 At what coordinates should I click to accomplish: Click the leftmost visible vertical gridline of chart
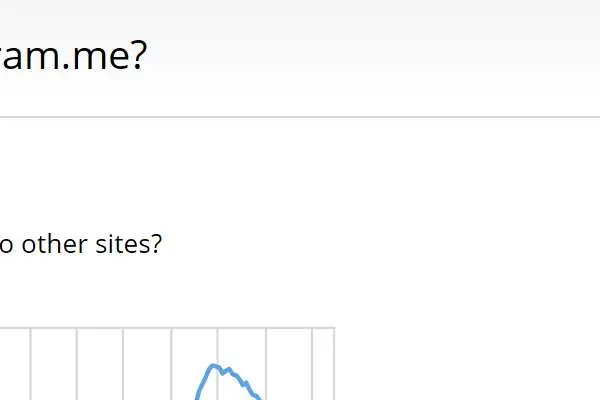[31, 364]
